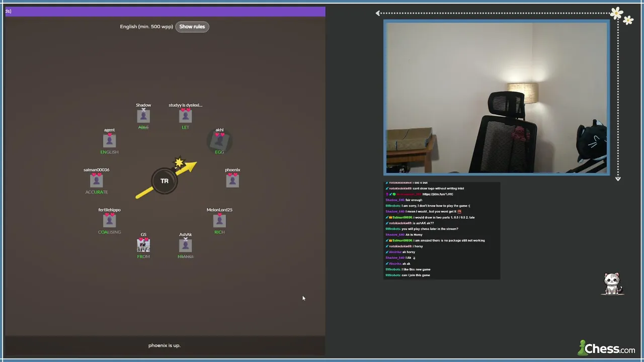Viewport: 644px width, 362px height.
Task: Click the chat message 'Ak is Horsy'
Action: [x=414, y=235]
